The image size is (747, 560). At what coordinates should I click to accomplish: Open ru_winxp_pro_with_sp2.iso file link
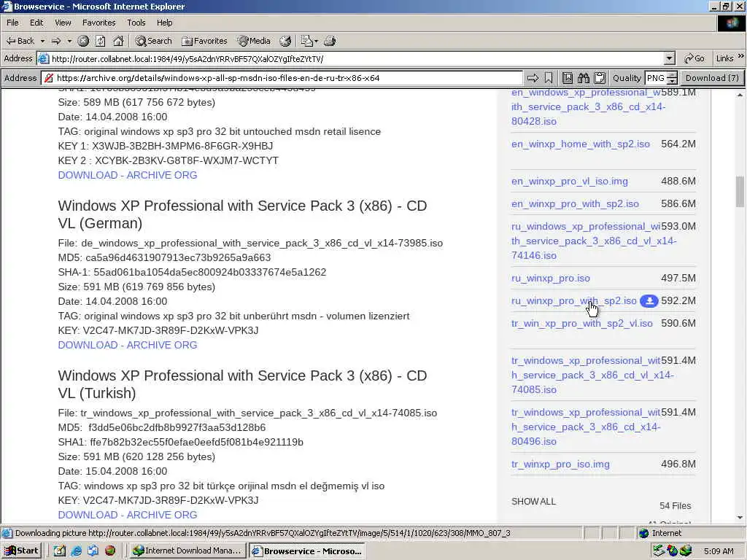[x=574, y=301]
